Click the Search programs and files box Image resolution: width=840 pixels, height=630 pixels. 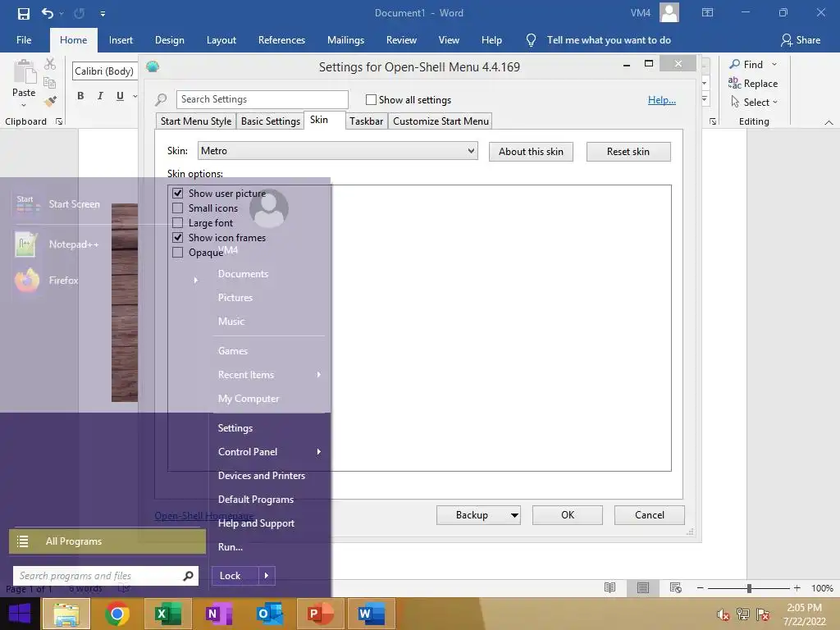106,576
